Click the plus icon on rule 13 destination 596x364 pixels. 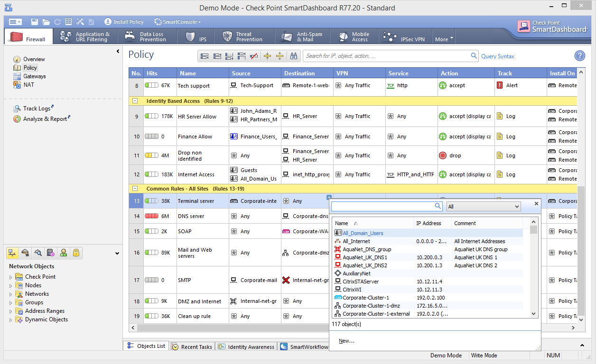329,197
